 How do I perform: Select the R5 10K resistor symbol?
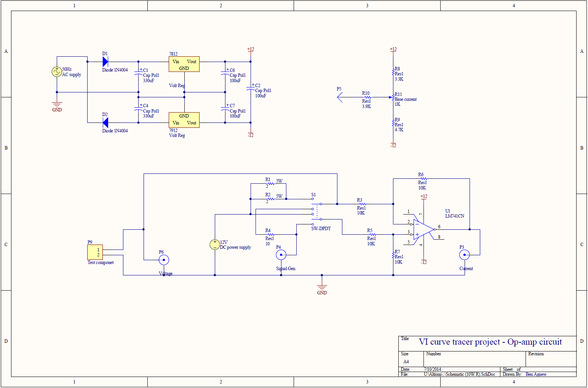[x=372, y=234]
